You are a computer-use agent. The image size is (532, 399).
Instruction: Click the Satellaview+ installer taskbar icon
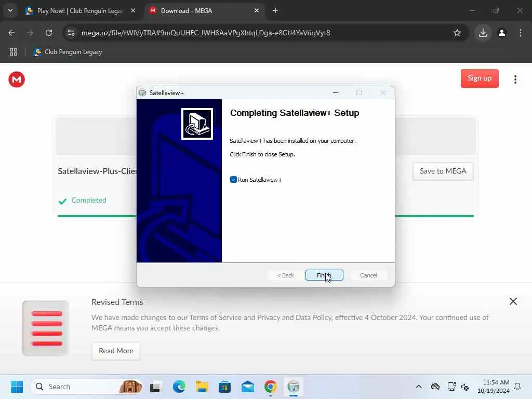[x=294, y=387]
